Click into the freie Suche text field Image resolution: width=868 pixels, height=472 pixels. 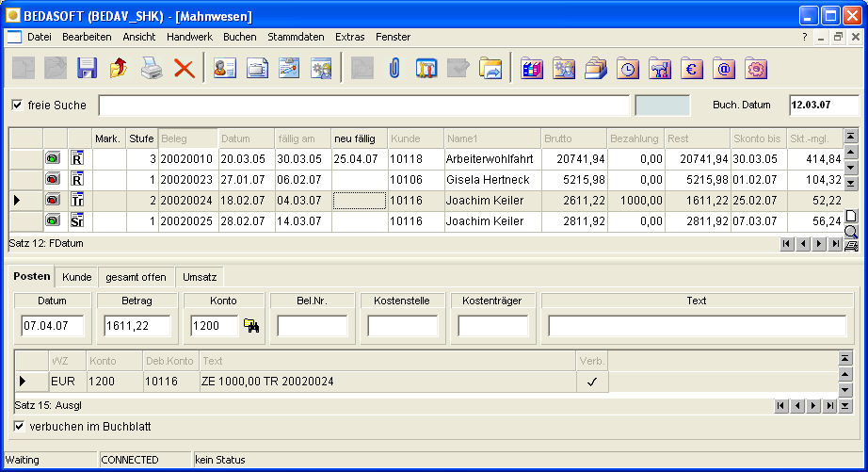[x=364, y=106]
